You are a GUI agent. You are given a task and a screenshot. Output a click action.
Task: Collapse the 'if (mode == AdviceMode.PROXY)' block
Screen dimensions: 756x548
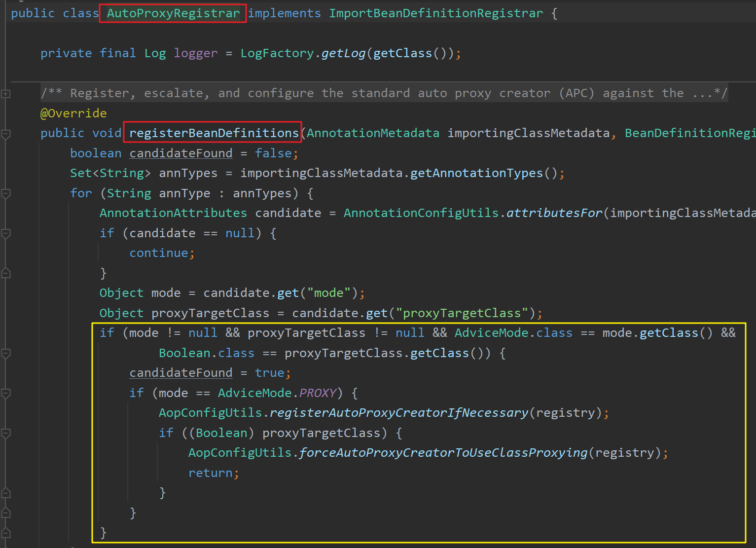coord(6,393)
